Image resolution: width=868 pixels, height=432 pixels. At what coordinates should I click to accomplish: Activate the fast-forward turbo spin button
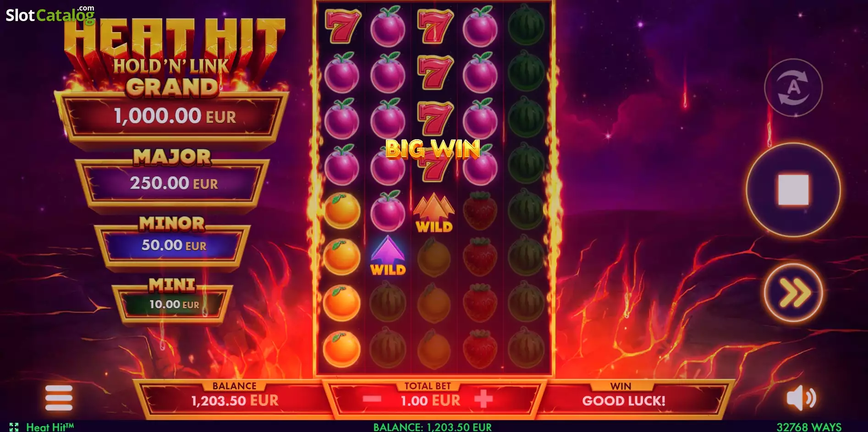tap(793, 292)
